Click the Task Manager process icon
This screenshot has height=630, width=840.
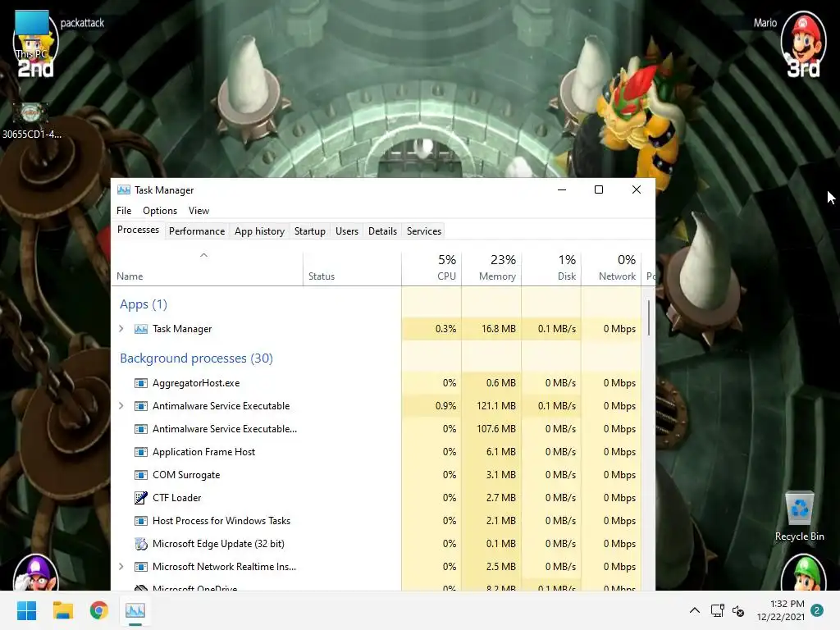[x=141, y=329]
